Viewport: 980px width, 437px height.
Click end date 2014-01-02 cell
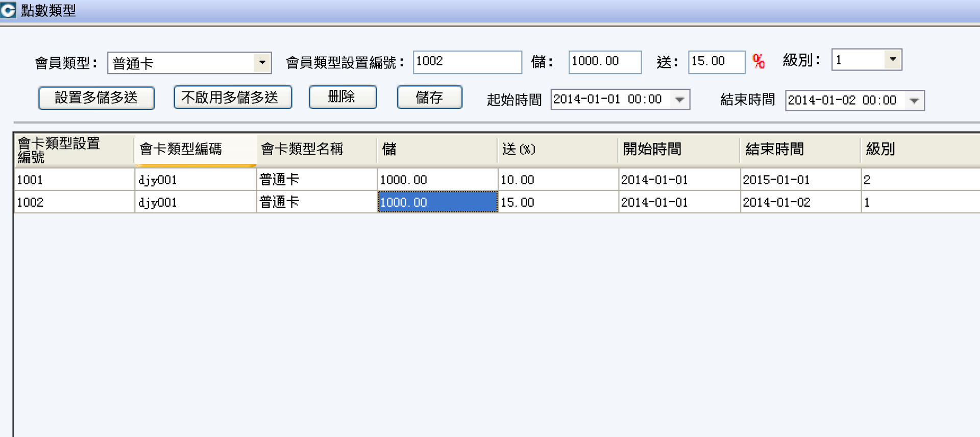(x=801, y=202)
